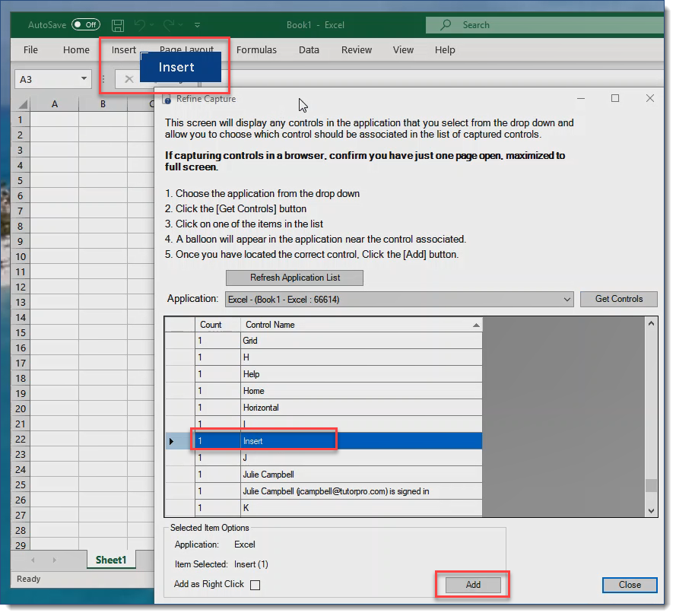Click the Sheet1 tab
The width and height of the screenshot is (676, 616).
(111, 560)
